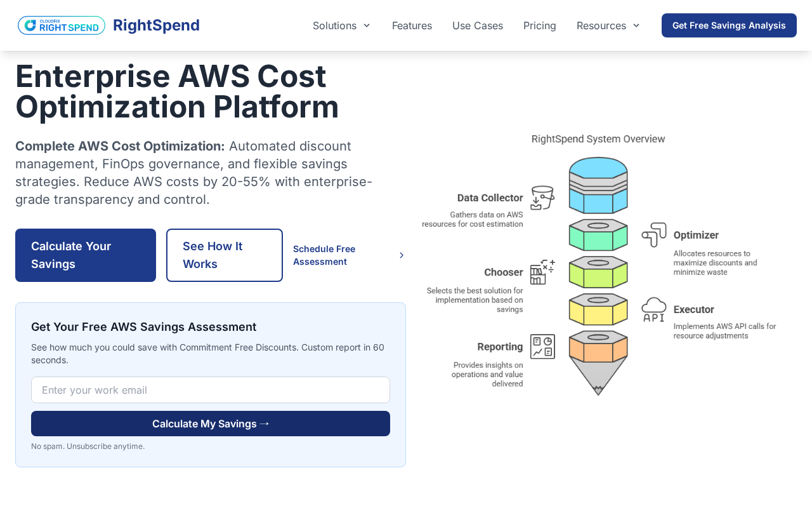Click the Chooser calculator icon
The width and height of the screenshot is (812, 508).
coord(542,272)
